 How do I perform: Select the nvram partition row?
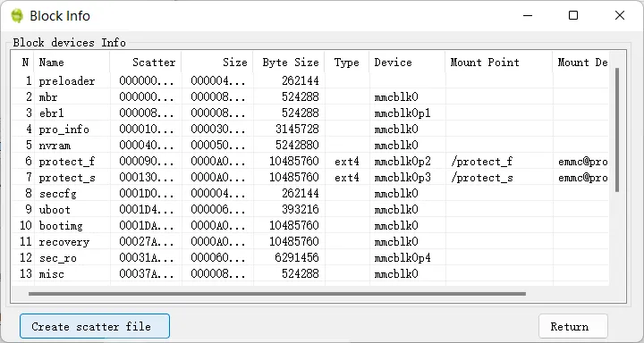(x=310, y=146)
